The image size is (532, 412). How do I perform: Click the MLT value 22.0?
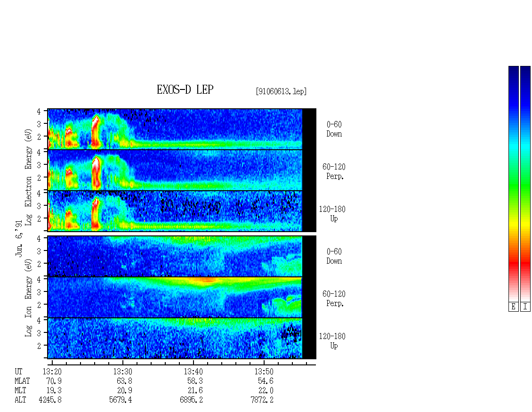pyautogui.click(x=266, y=391)
